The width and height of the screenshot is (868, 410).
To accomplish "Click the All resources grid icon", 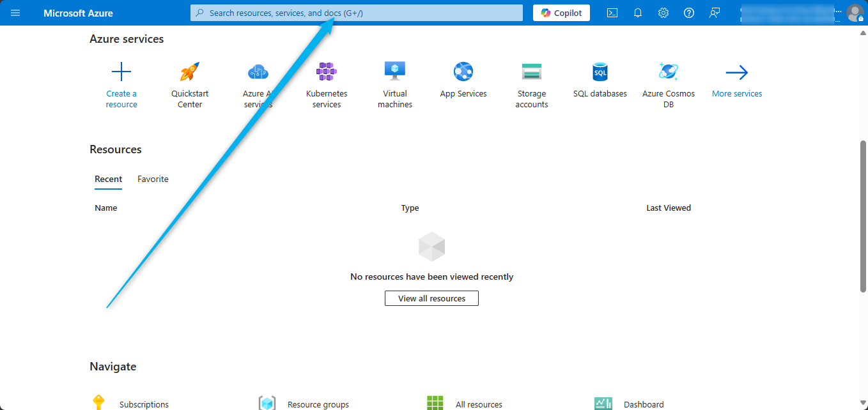I will tap(435, 403).
